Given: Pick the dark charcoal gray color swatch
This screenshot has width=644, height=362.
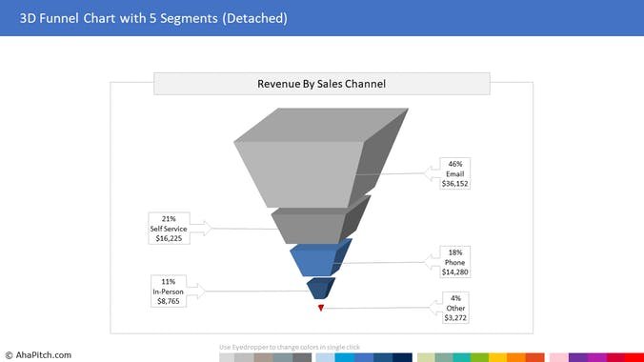Looking at the screenshot, I should coord(302,357).
